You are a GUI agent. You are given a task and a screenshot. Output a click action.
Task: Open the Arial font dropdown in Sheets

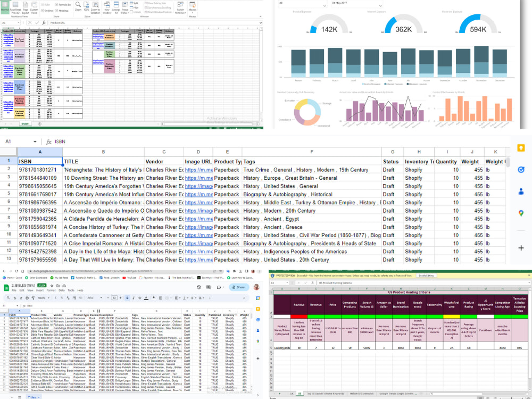[x=95, y=298]
